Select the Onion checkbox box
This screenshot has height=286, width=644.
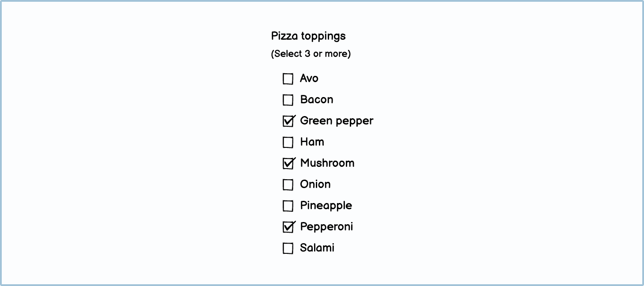(288, 185)
